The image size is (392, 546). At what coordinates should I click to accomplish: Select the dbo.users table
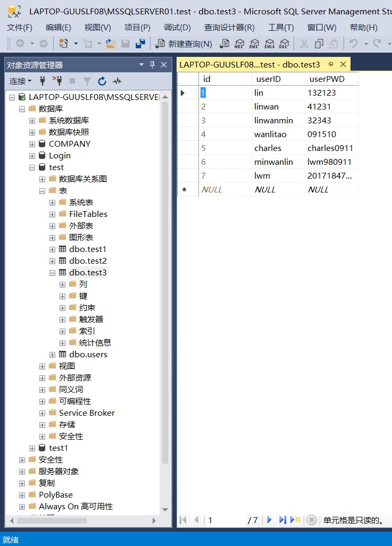pos(88,355)
